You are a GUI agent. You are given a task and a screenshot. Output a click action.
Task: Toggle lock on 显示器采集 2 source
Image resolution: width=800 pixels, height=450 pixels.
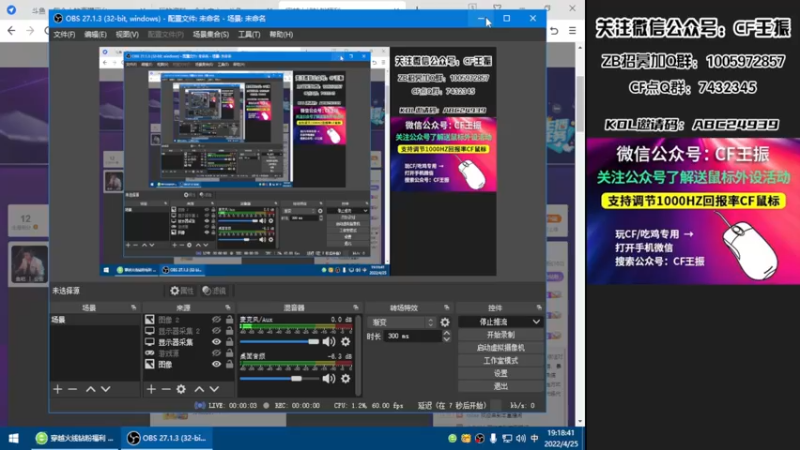pyautogui.click(x=230, y=331)
